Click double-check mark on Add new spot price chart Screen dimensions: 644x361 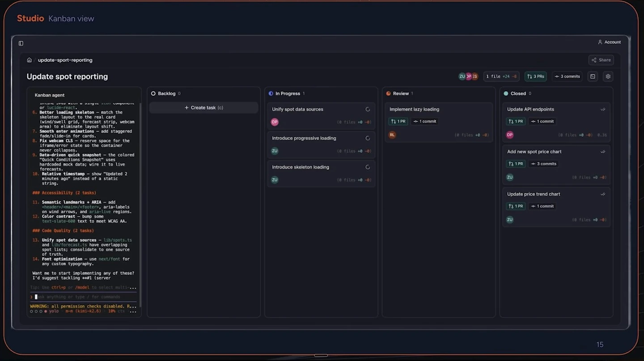pyautogui.click(x=603, y=152)
